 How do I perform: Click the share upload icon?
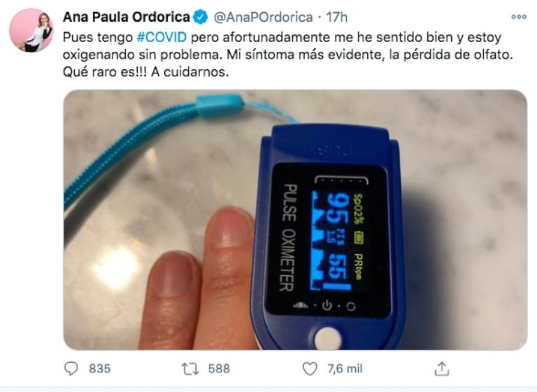coord(442,369)
